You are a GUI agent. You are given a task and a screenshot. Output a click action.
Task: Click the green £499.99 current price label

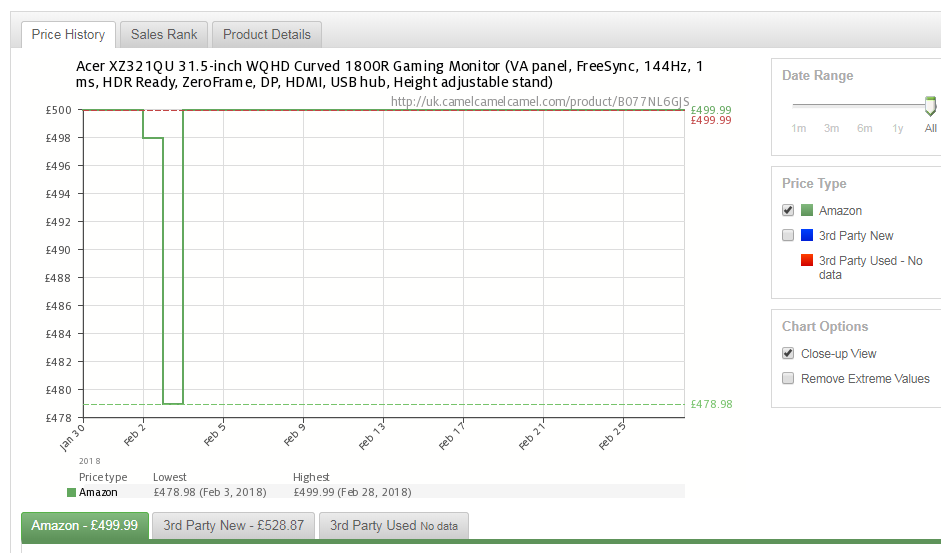click(x=711, y=110)
